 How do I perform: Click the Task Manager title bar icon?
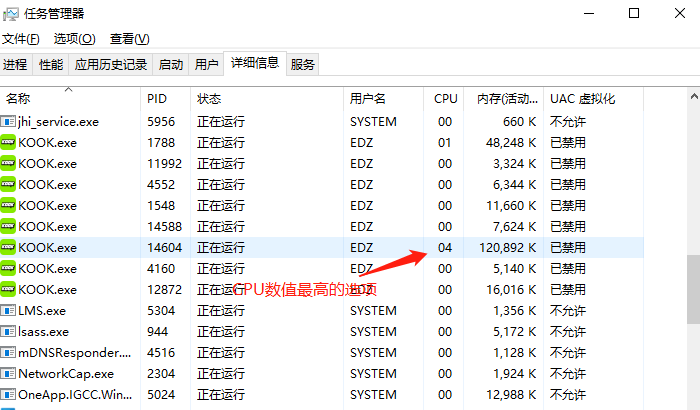pos(11,14)
